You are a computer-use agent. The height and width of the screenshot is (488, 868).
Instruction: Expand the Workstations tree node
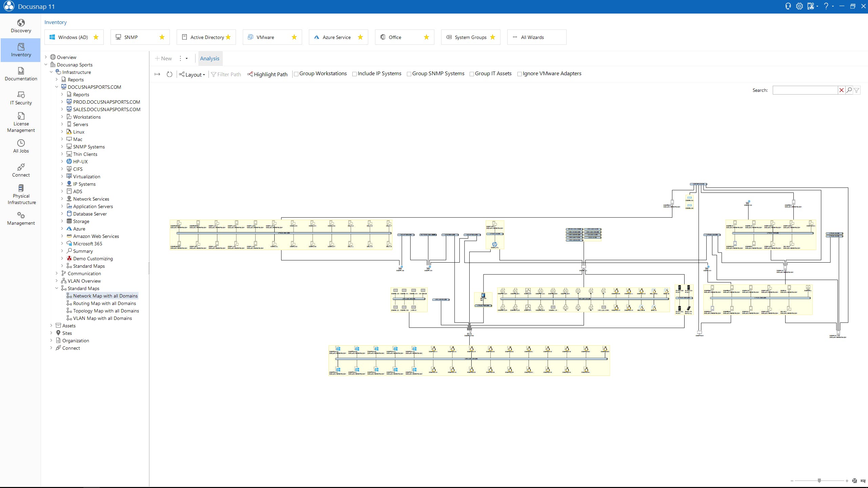[62, 117]
